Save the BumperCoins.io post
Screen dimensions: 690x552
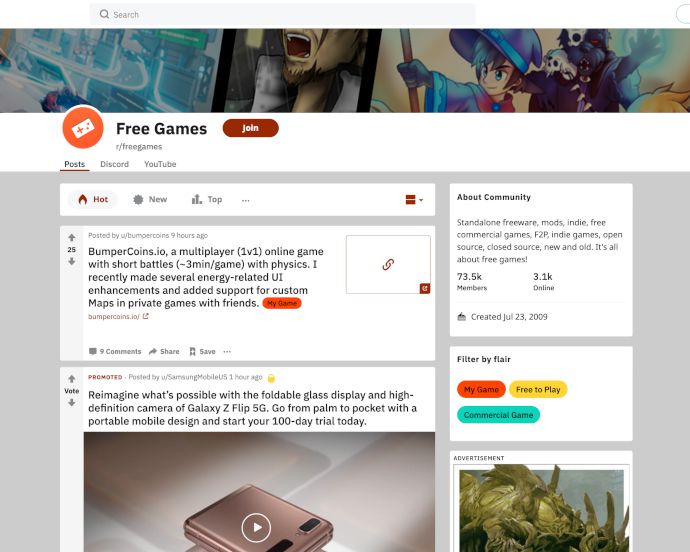(x=202, y=351)
